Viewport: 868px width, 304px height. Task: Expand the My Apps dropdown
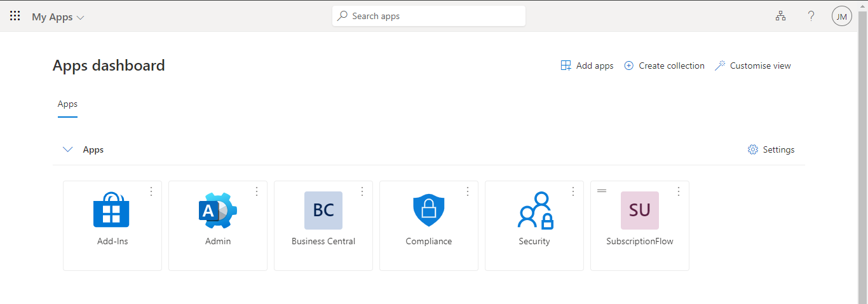(58, 17)
